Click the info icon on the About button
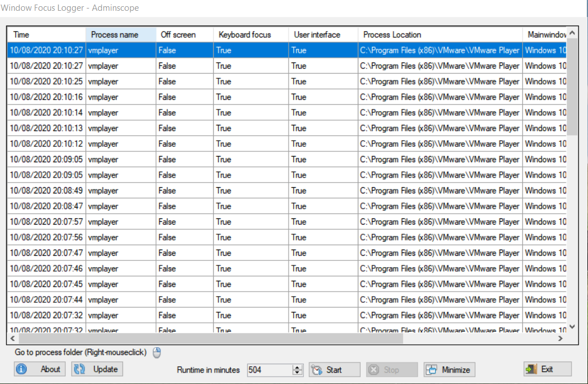The height and width of the screenshot is (384, 588). tap(22, 369)
